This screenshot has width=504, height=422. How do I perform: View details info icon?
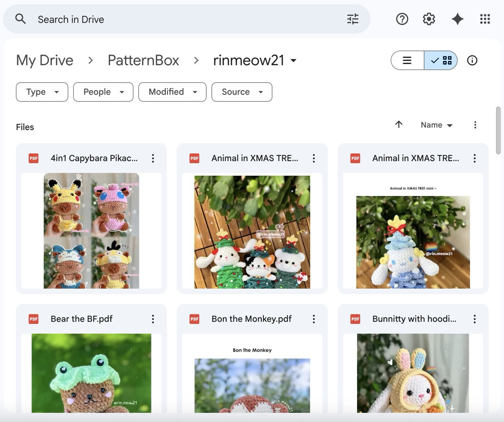[472, 60]
